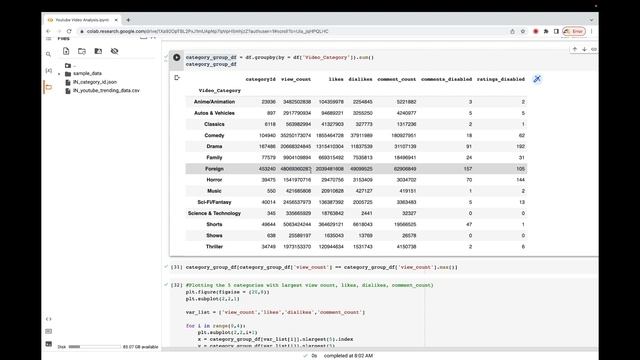Screen dimensions: 640x360
Task: Open Chrome three-dot menu
Action: click(x=591, y=31)
